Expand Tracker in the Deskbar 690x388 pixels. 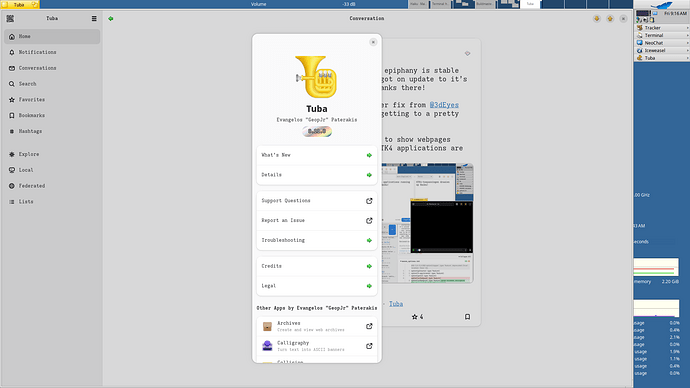pos(662,28)
